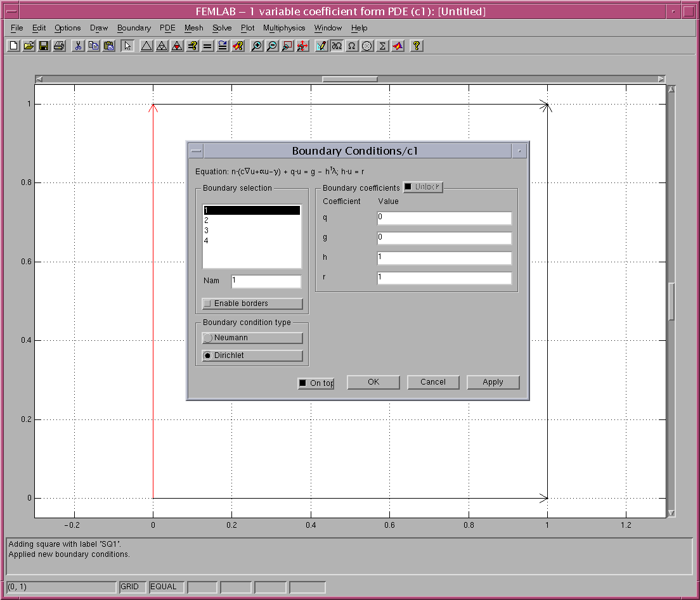700x600 pixels.
Task: Open the Draw menu
Action: (x=99, y=28)
